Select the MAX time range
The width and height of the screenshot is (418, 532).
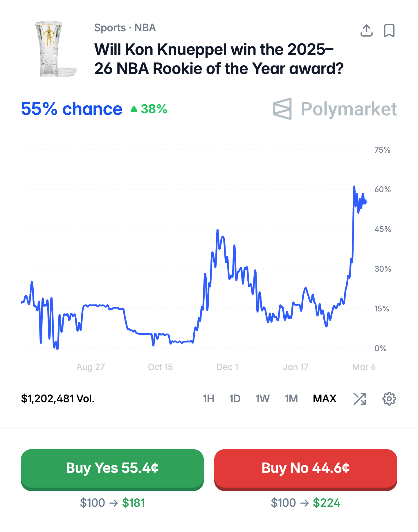tap(325, 399)
